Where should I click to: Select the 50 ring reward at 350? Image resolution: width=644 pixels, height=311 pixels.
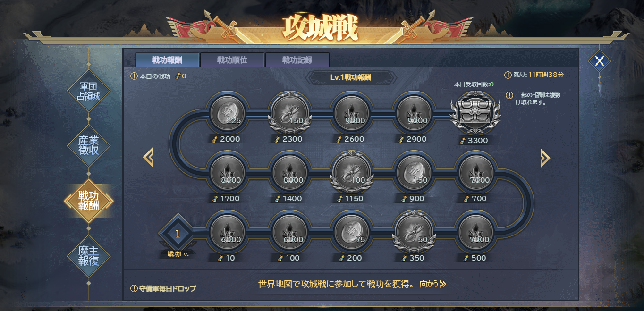click(413, 232)
